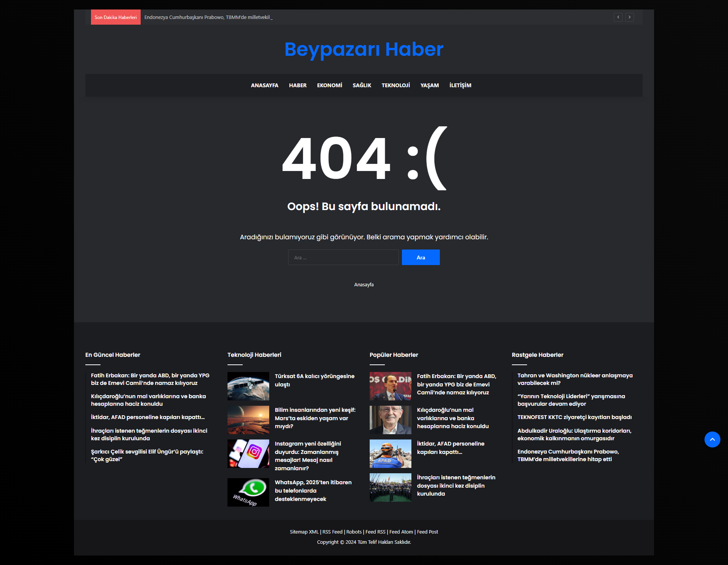Click the Feed Atom link in the footer
Image resolution: width=728 pixels, height=565 pixels.
click(x=400, y=532)
